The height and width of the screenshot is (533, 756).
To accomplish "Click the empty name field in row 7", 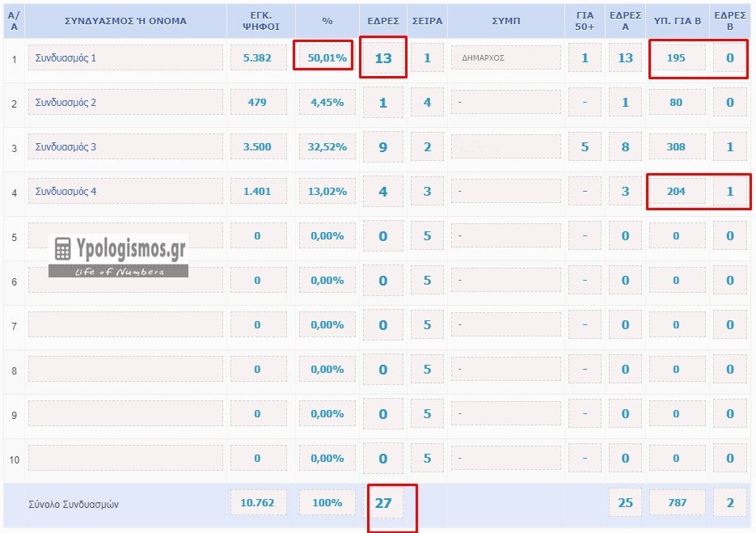I will (x=125, y=324).
